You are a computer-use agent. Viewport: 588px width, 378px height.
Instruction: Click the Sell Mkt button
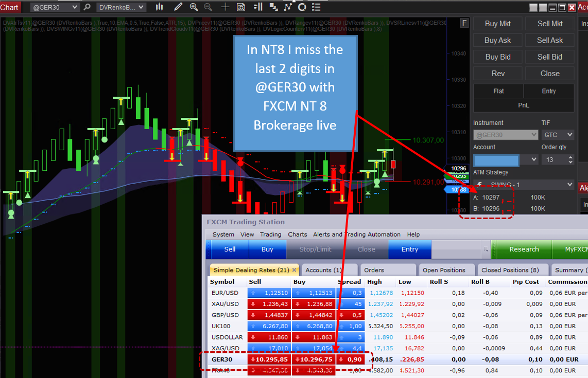(550, 24)
